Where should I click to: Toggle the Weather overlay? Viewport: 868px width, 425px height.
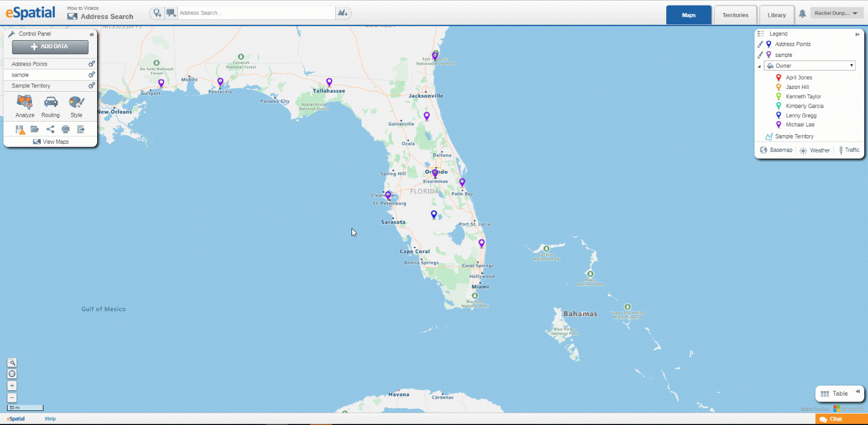[815, 150]
